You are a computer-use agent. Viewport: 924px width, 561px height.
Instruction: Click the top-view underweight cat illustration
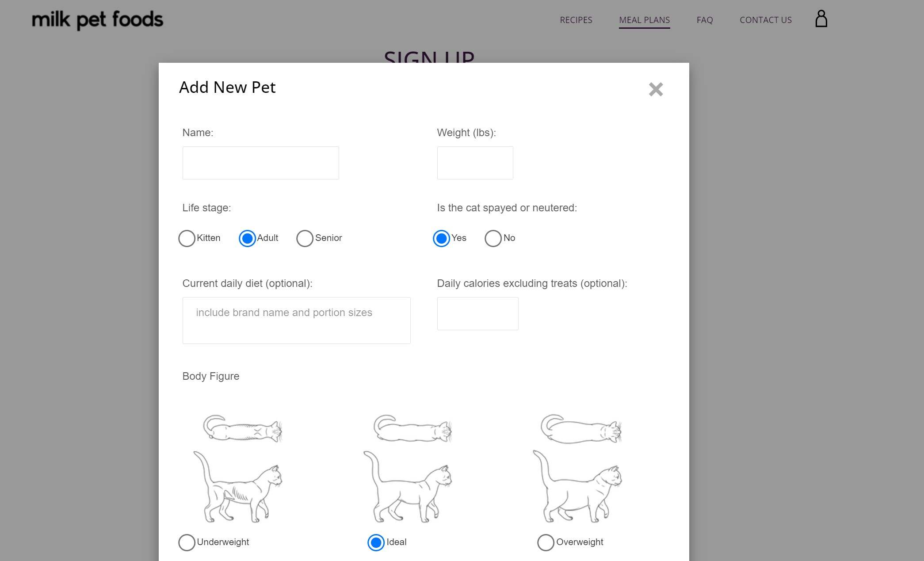[240, 428]
